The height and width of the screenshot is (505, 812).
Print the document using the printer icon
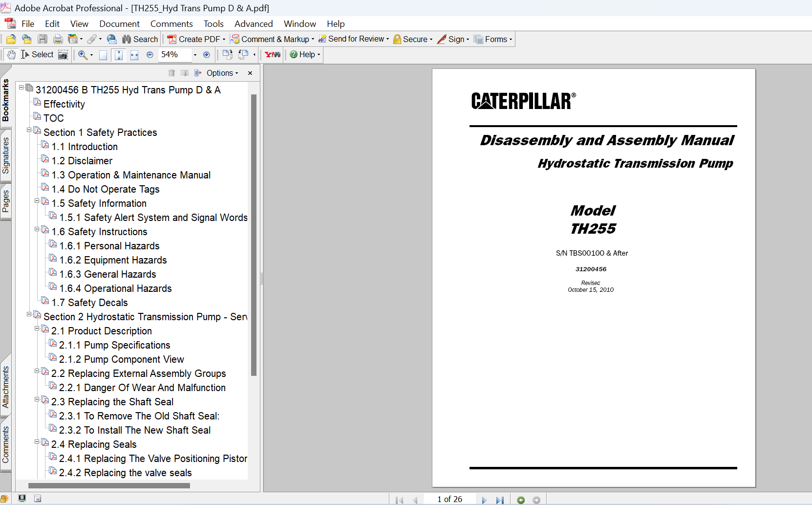58,39
